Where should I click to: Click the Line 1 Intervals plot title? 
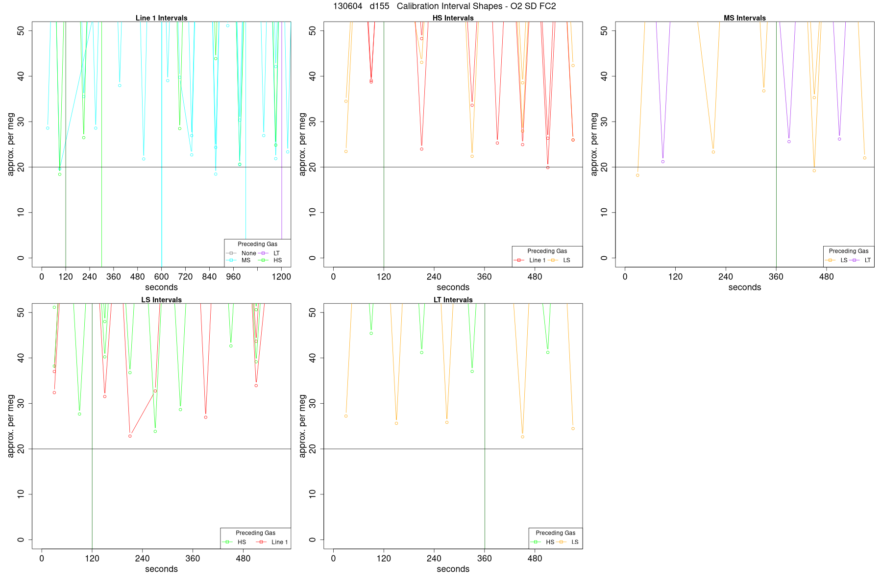coord(162,18)
